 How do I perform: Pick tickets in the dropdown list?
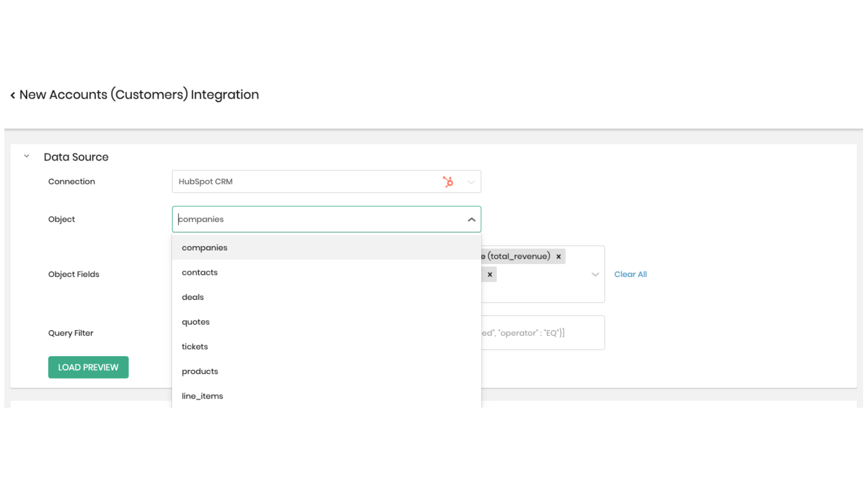pyautogui.click(x=195, y=346)
